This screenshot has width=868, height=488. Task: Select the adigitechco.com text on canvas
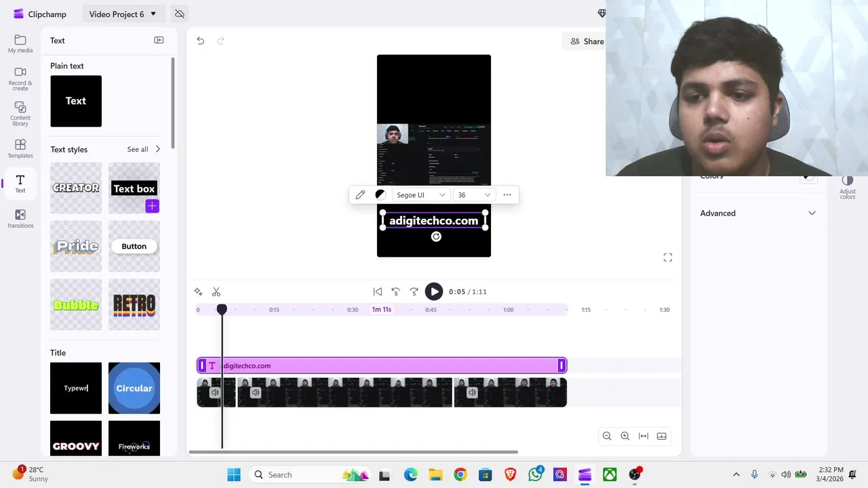pos(434,220)
